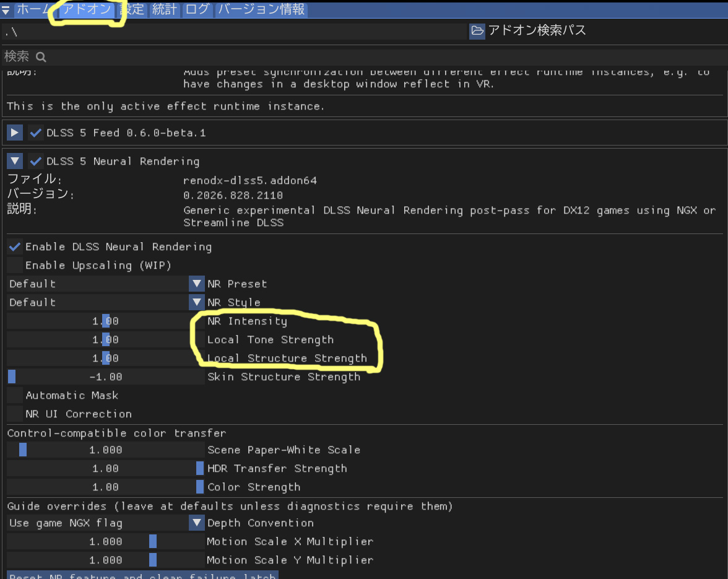This screenshot has height=579, width=728.
Task: Disable the DLSS 5 Feed addon checkbox
Action: pyautogui.click(x=35, y=133)
